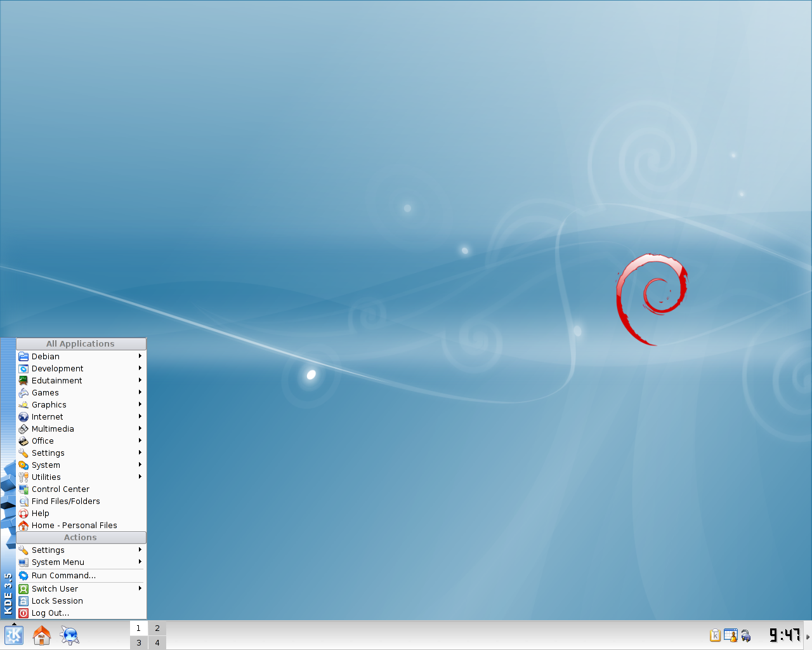Viewport: 812px width, 650px height.
Task: Open the Switch User submenu
Action: pos(81,589)
